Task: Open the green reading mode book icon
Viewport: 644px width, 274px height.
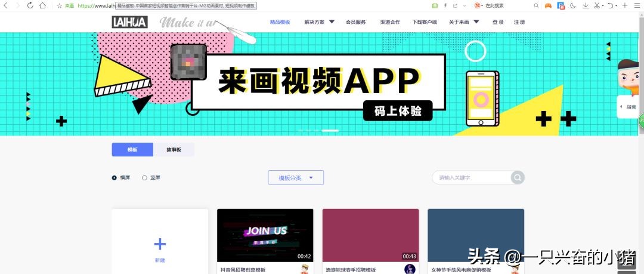Action: (x=435, y=5)
